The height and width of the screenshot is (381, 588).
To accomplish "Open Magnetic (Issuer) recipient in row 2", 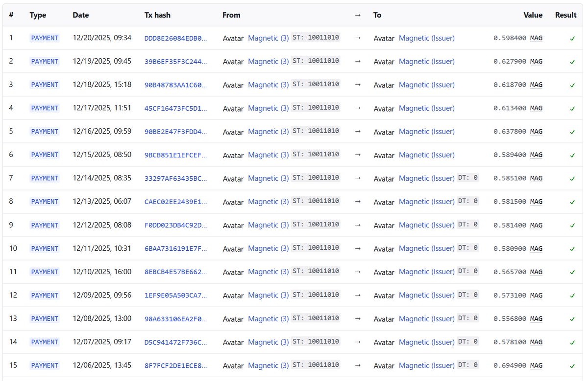I will (x=427, y=62).
